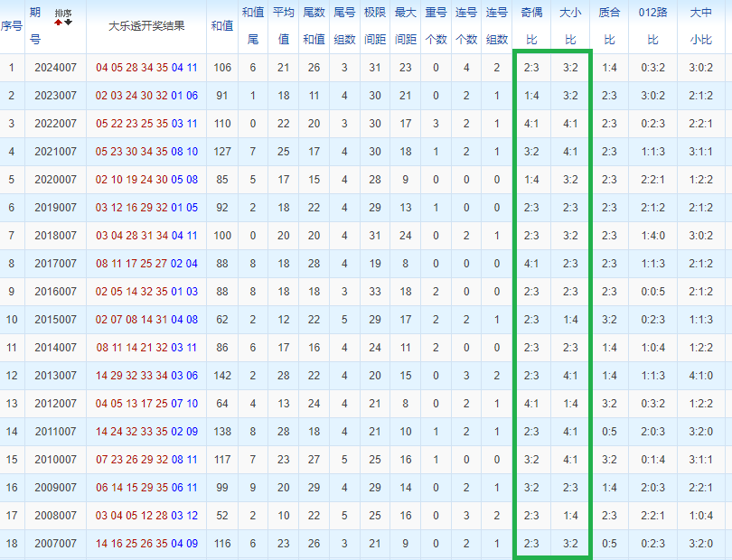Click the 平均值 column header
The image size is (732, 560).
coord(283,25)
